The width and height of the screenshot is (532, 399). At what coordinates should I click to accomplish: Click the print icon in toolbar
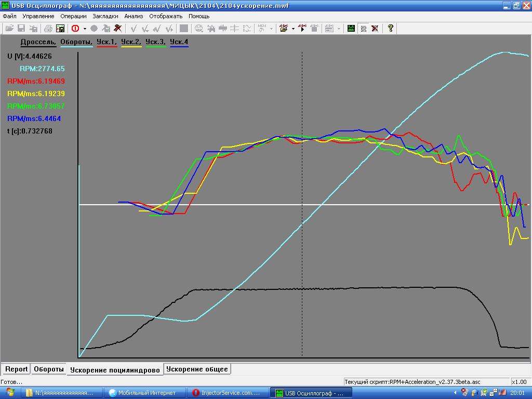[x=48, y=29]
